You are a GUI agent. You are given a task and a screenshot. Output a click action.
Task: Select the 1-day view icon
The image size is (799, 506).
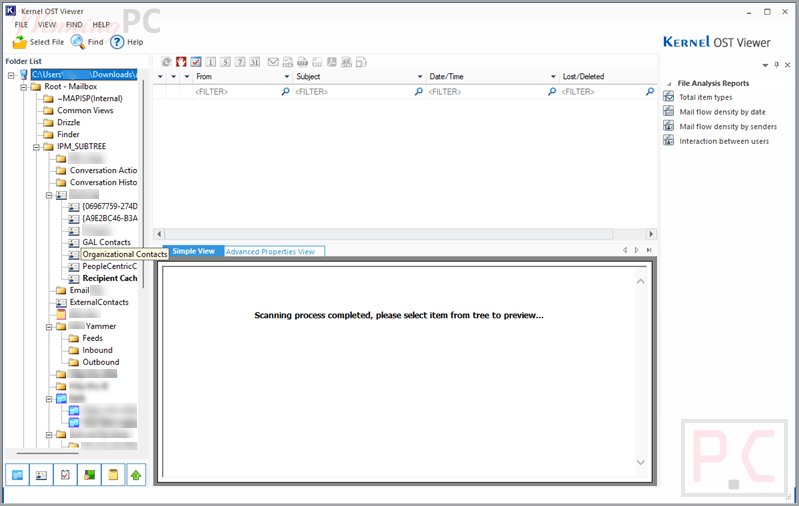point(210,62)
